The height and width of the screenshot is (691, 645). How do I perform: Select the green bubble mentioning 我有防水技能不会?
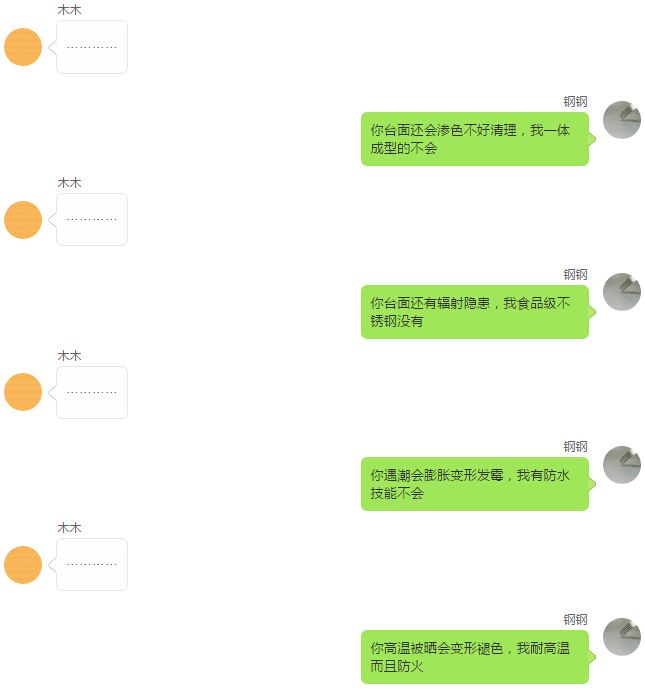coord(475,484)
